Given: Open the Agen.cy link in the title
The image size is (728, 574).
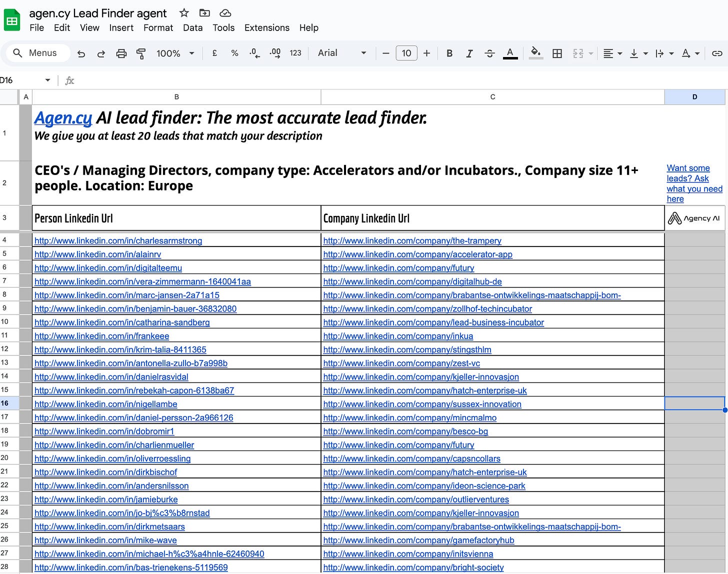Looking at the screenshot, I should coord(63,118).
